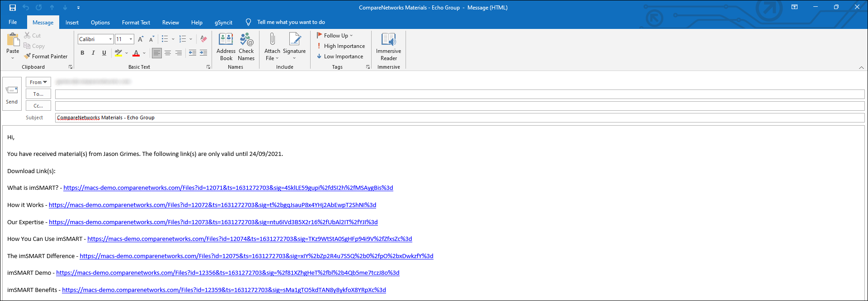Save the message with the floppy disk icon
Screen dimensions: 868x301
pyautogui.click(x=13, y=8)
